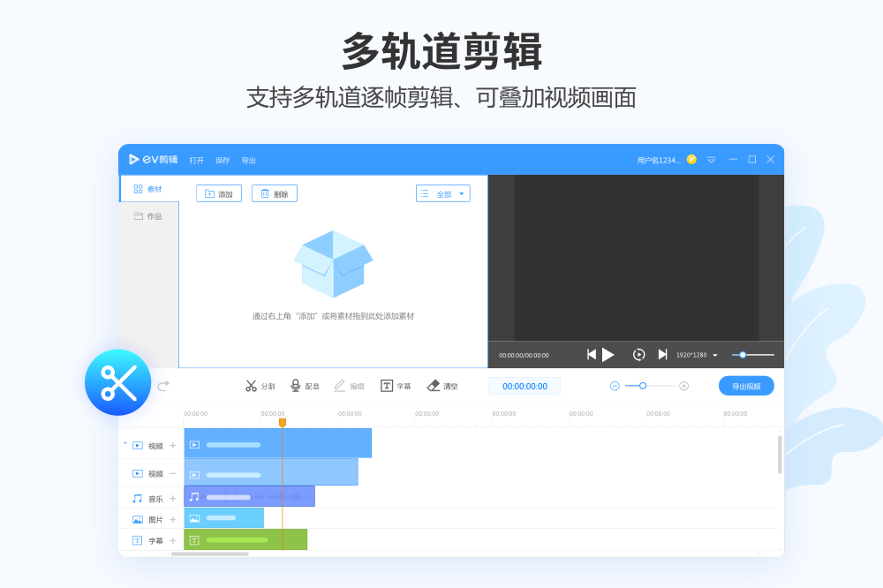Click the redo arrow icon
The image size is (883, 588).
pos(163,386)
